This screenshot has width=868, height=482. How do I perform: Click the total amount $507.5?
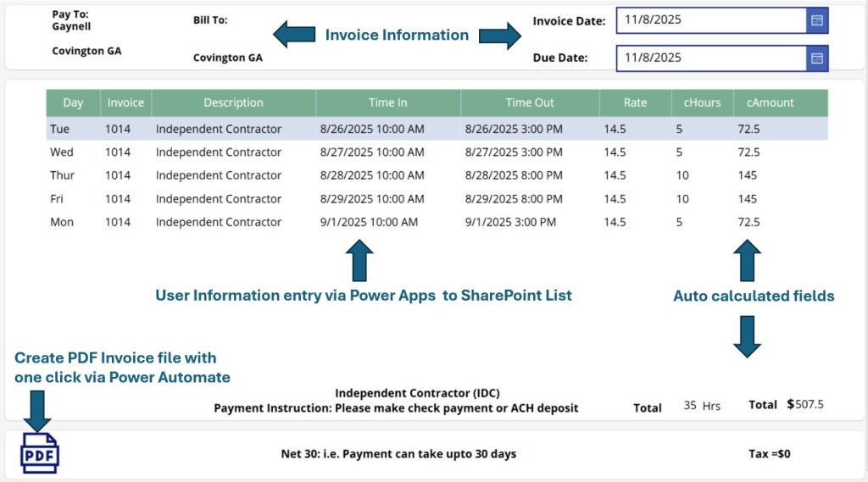click(805, 405)
